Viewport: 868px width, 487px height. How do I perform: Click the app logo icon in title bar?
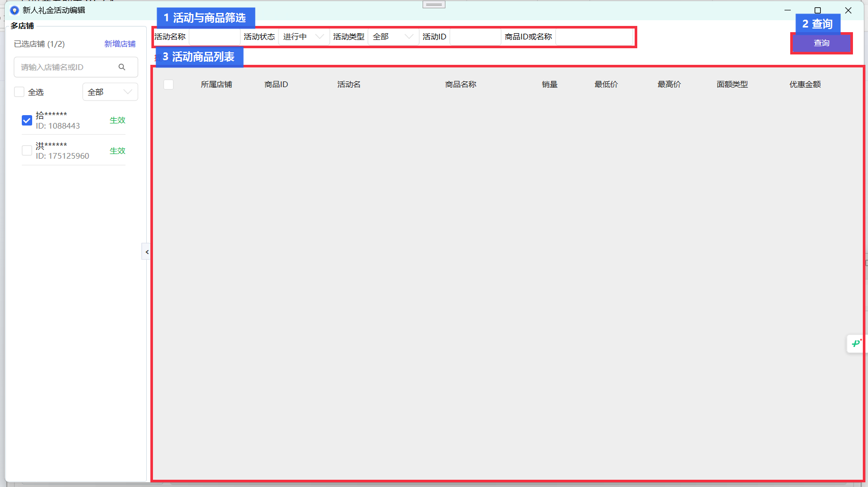point(15,10)
